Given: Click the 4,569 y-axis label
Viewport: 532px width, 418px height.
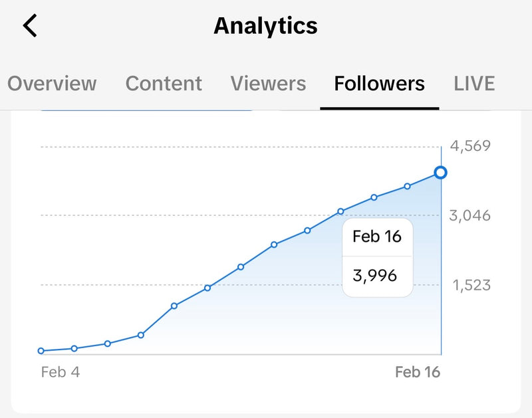Looking at the screenshot, I should tap(470, 146).
